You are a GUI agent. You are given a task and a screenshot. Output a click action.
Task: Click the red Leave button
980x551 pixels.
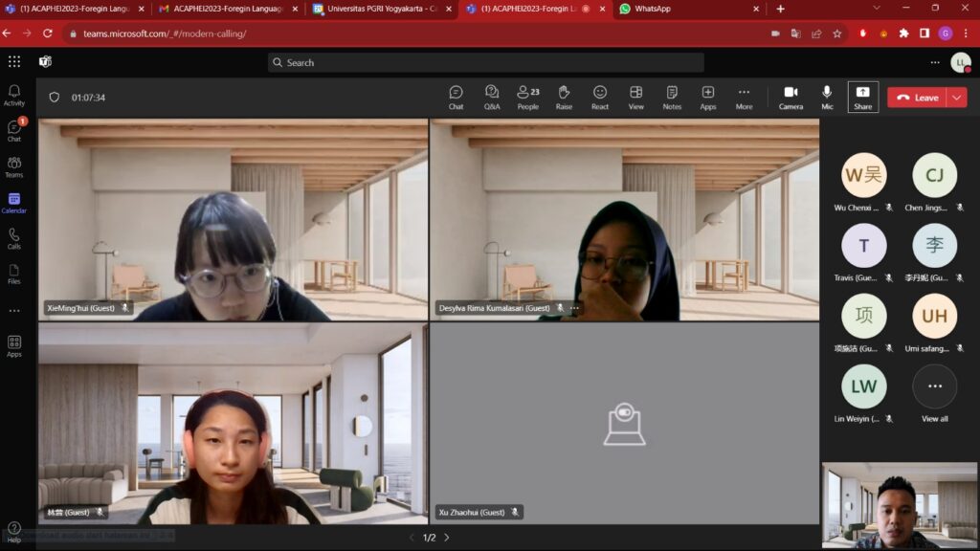tap(917, 98)
